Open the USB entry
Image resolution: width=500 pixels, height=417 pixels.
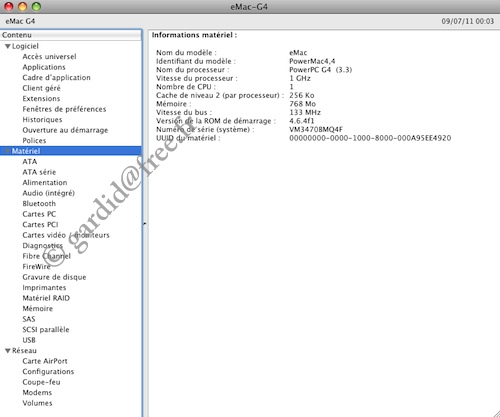29,340
